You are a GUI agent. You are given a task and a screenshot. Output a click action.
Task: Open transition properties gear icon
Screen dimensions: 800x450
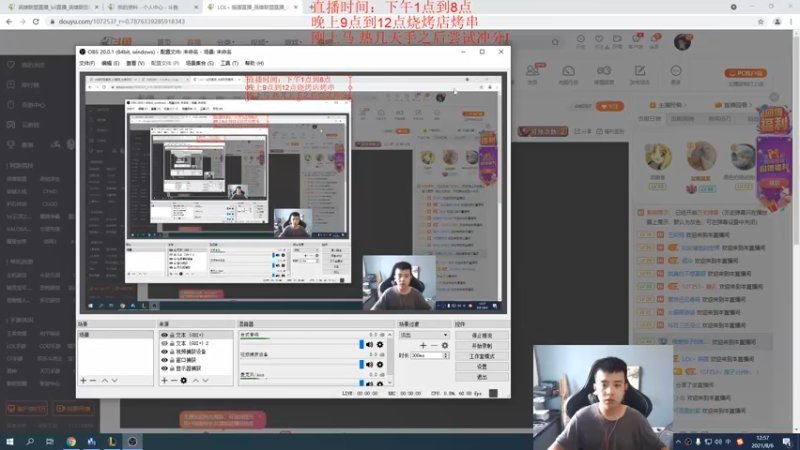(x=444, y=345)
